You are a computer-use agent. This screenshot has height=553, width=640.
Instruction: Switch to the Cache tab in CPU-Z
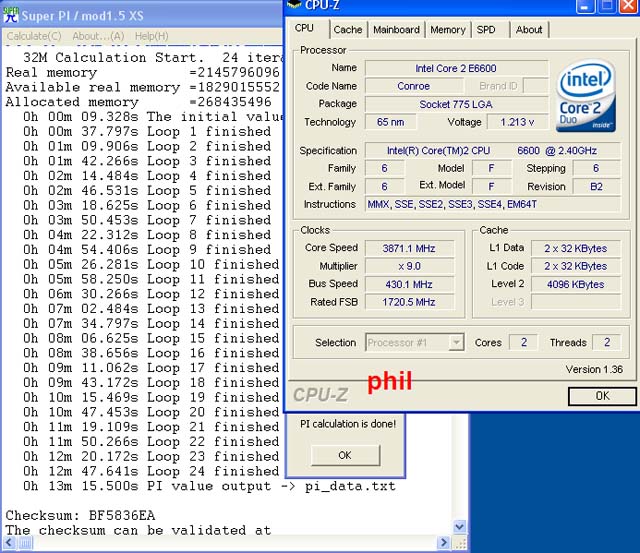click(348, 30)
